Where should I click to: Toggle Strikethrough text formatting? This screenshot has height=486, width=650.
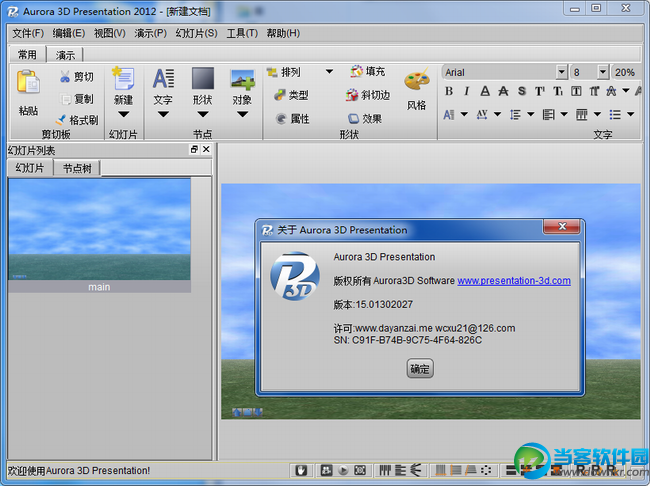[x=503, y=91]
